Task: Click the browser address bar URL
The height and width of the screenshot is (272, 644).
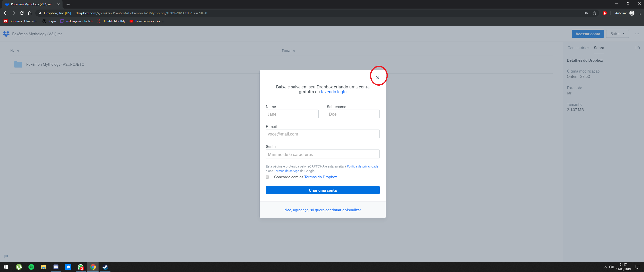Action: (x=141, y=13)
